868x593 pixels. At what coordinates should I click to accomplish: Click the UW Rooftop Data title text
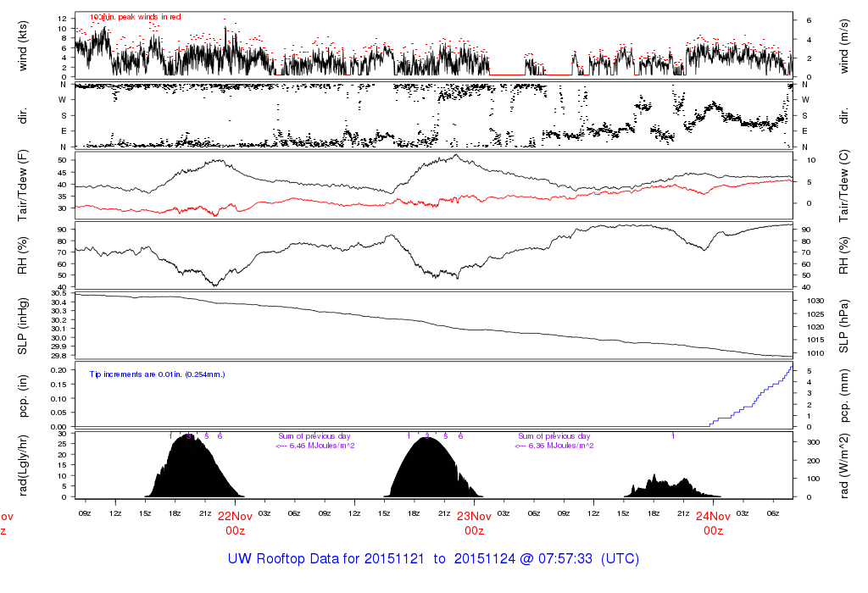[x=433, y=559]
